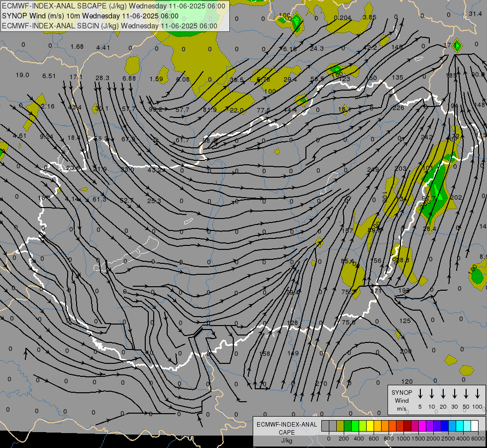Viewport: 487px width, 448px height.
Task: Click the m/s unit in the wind legend
Action: click(401, 409)
